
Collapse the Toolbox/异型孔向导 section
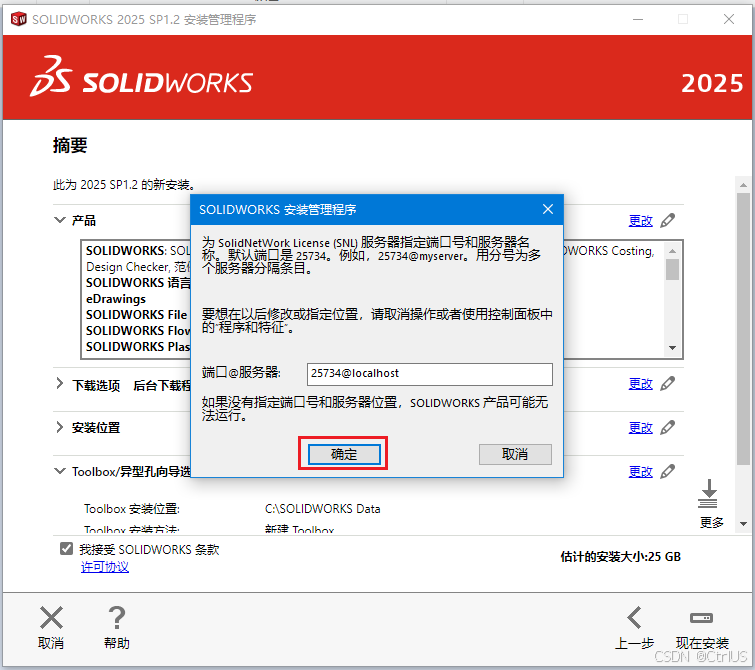60,471
